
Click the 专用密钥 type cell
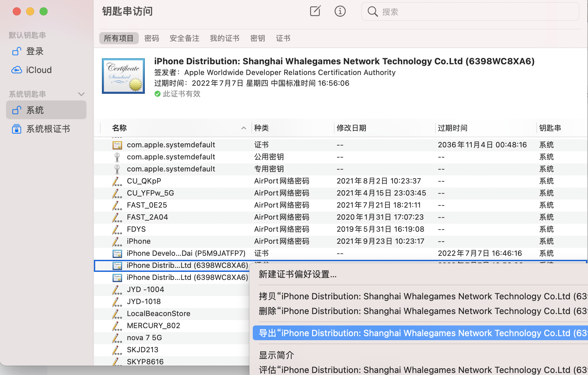coord(269,169)
